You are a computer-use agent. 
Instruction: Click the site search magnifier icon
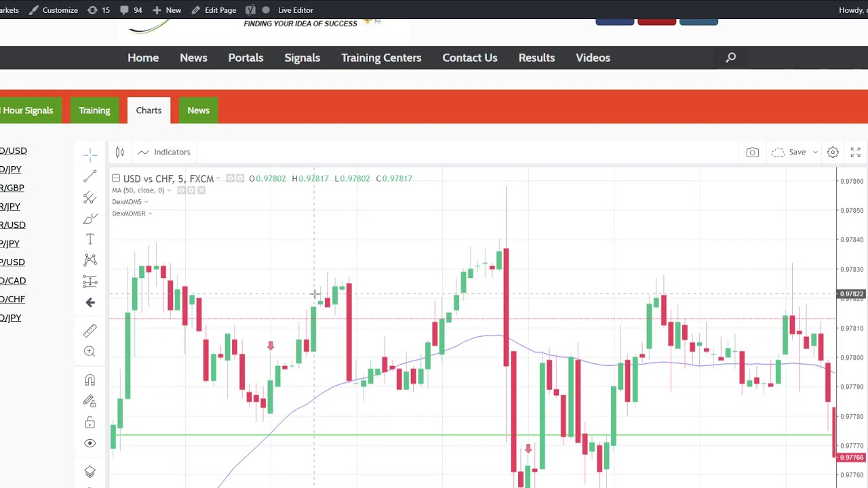(730, 58)
